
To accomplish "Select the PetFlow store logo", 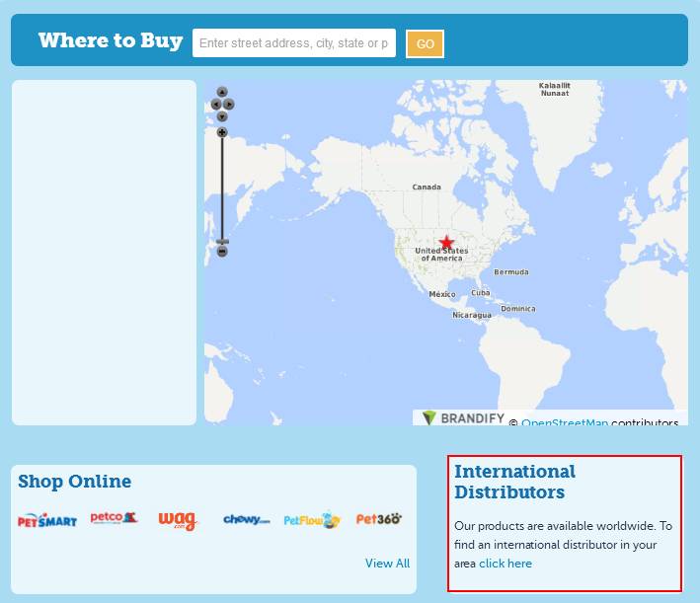I will [x=311, y=520].
